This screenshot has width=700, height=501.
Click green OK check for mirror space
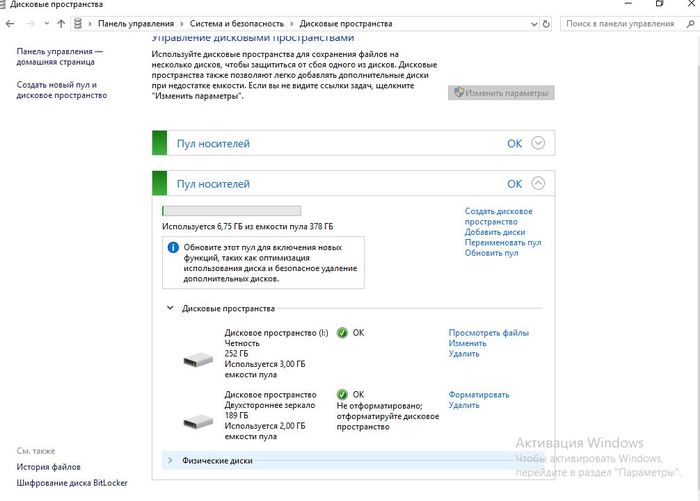[x=342, y=395]
